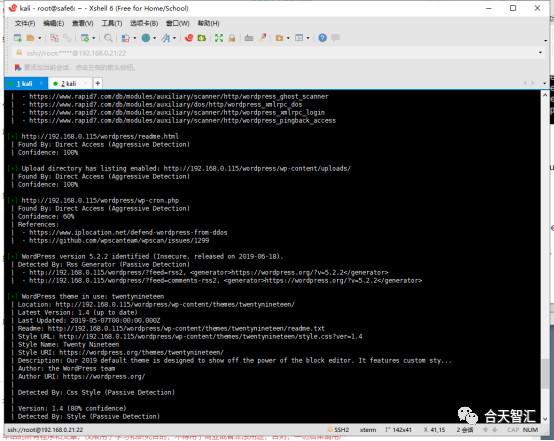Click the blue Help question mark icon
Image resolution: width=554 pixels, height=441 pixels.
(x=322, y=38)
